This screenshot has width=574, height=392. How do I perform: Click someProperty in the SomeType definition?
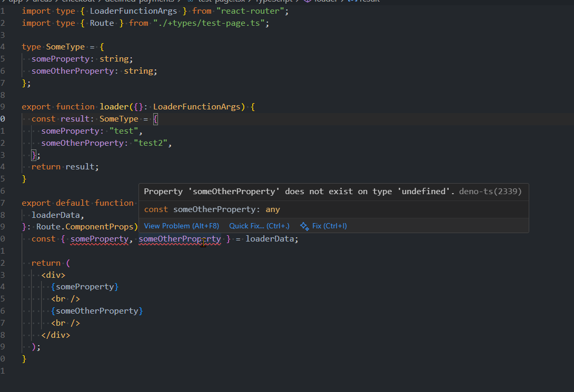61,59
